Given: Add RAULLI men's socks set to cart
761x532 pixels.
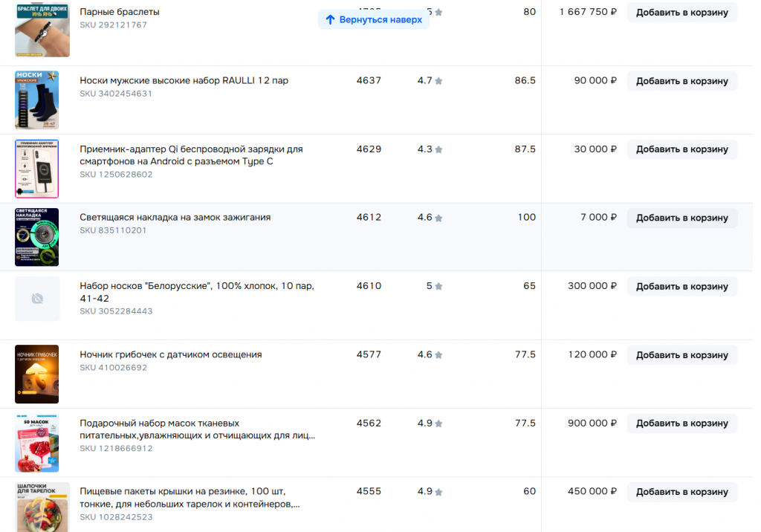Looking at the screenshot, I should pos(681,81).
